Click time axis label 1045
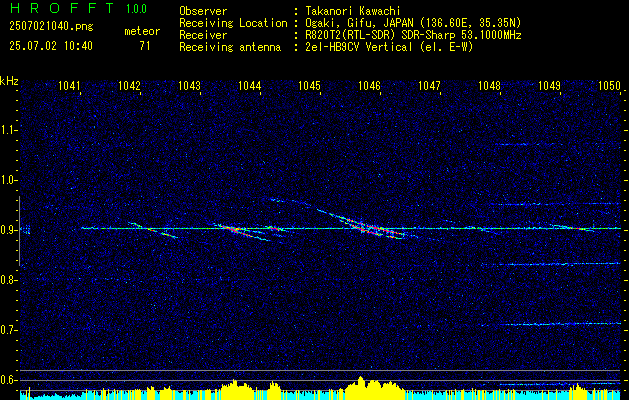The height and width of the screenshot is (400, 629). click(309, 85)
